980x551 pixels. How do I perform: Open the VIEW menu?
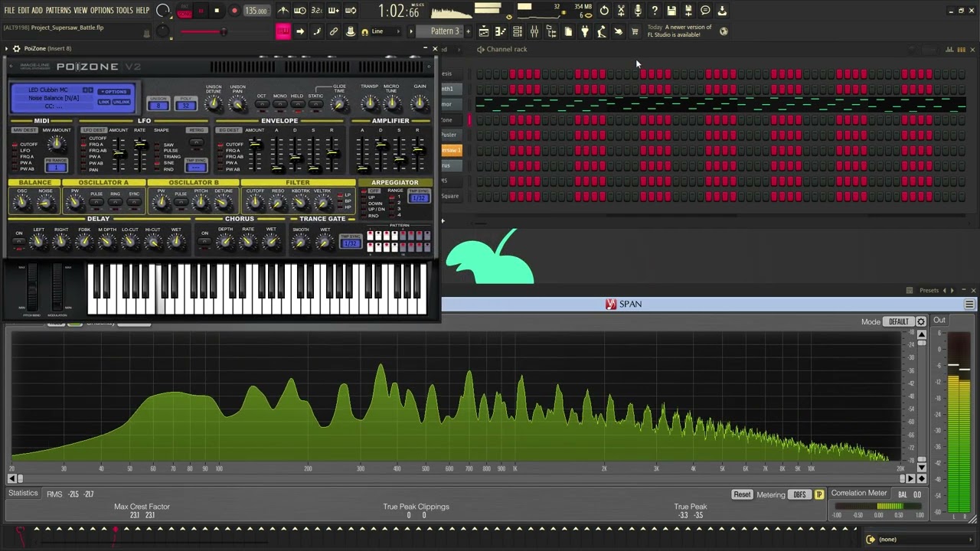click(80, 11)
